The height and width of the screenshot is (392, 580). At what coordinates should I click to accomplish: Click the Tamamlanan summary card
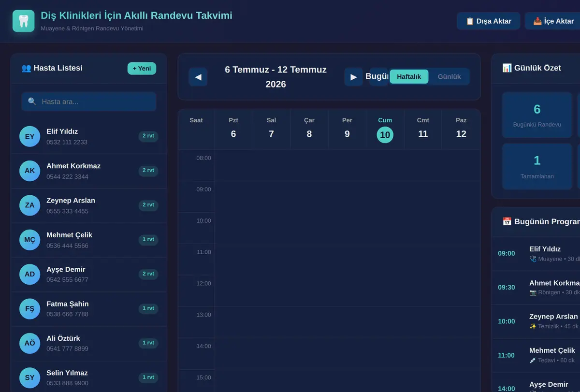537,166
